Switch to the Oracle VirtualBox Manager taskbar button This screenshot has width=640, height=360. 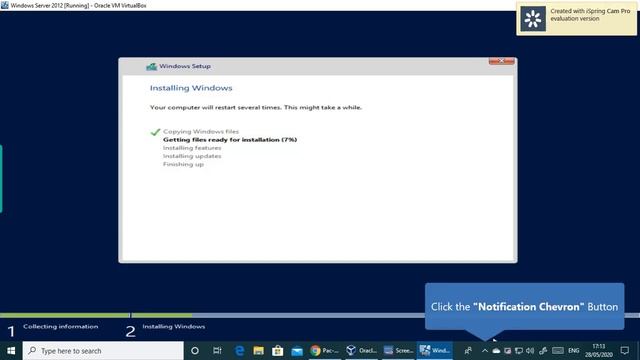click(x=361, y=351)
